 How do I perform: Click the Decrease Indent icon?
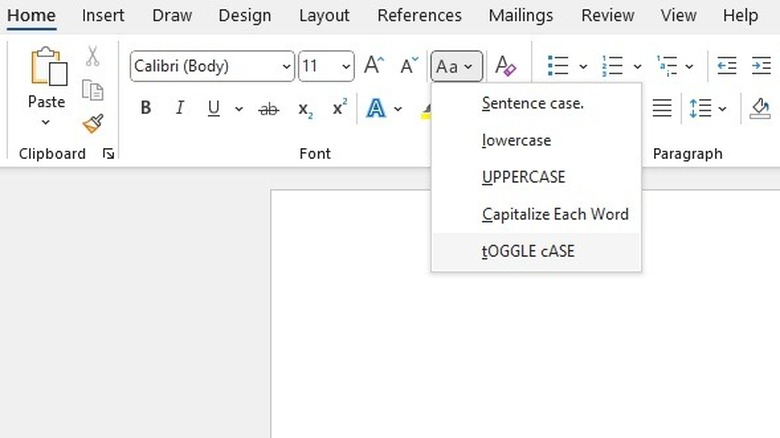click(x=727, y=67)
